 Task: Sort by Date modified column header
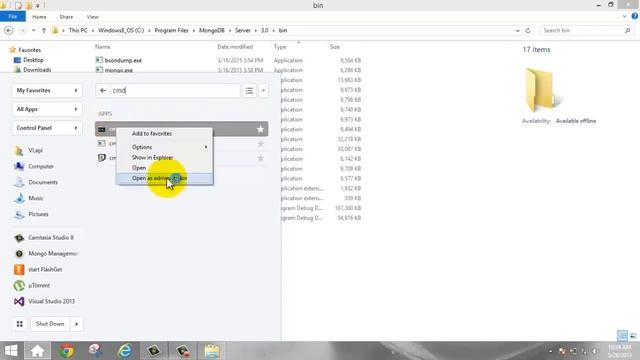pos(235,47)
